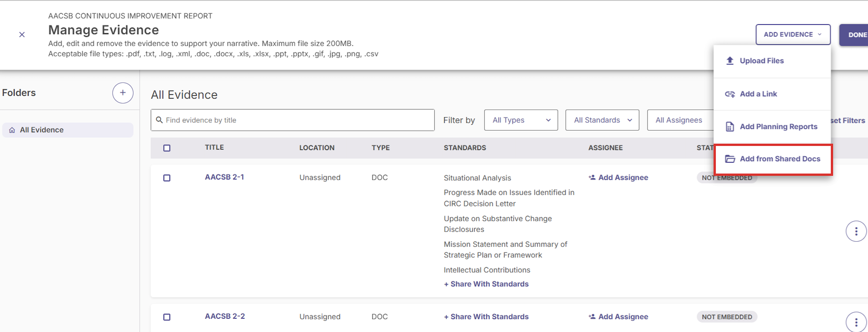Open All Evidence folder in sidebar
Viewport: 868px width, 332px height.
tap(68, 130)
